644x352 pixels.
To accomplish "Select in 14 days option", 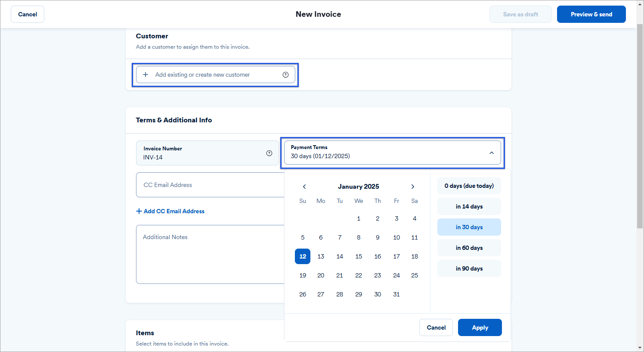I will [469, 206].
